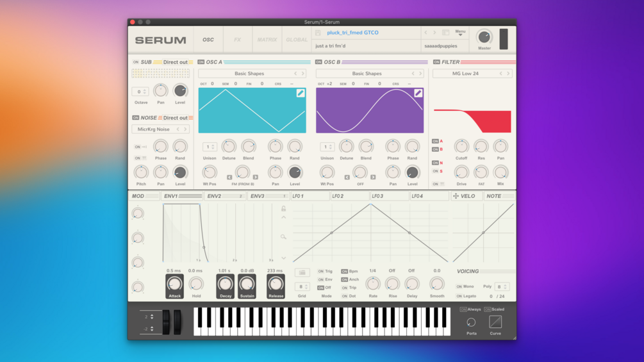
Task: Toggle the SUB oscillator ON switch
Action: (136, 62)
